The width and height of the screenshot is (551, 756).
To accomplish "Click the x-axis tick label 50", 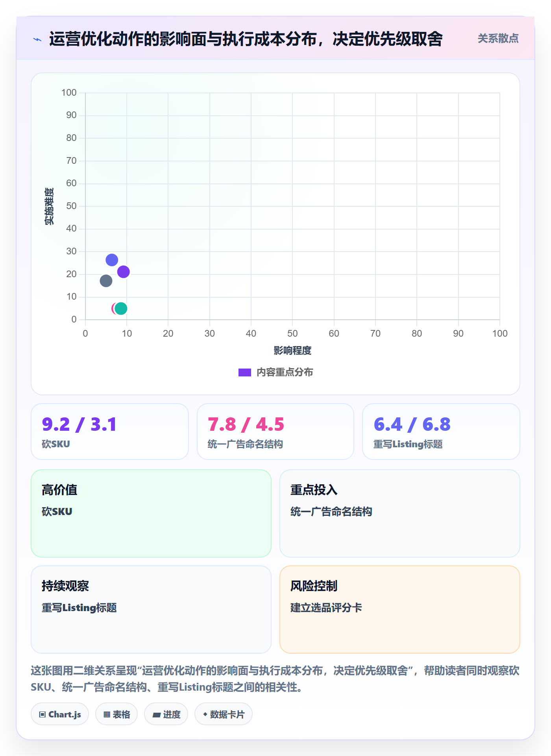I will point(292,334).
